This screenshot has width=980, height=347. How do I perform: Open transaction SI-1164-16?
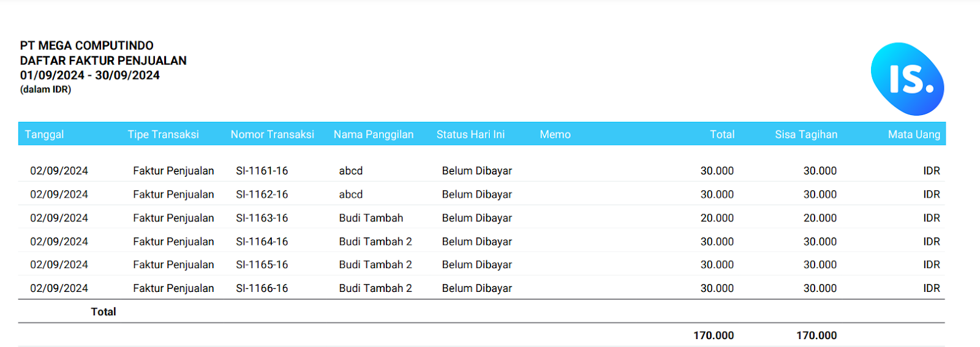262,241
